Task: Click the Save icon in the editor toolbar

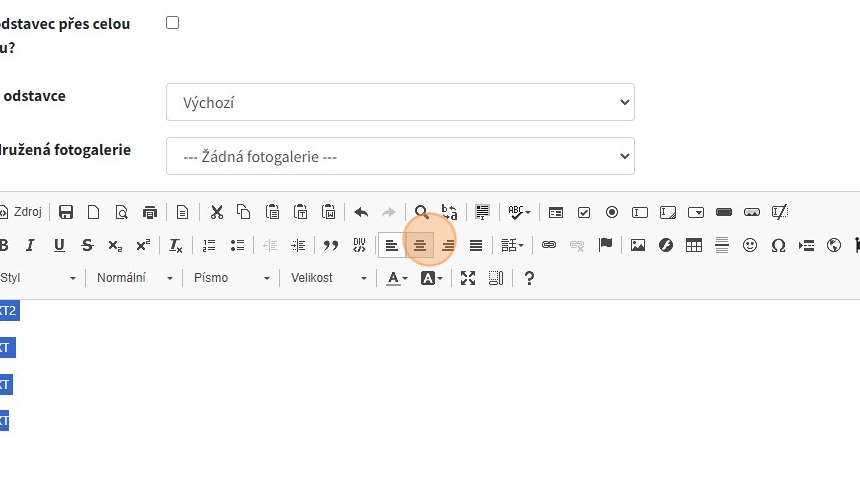Action: pos(66,212)
